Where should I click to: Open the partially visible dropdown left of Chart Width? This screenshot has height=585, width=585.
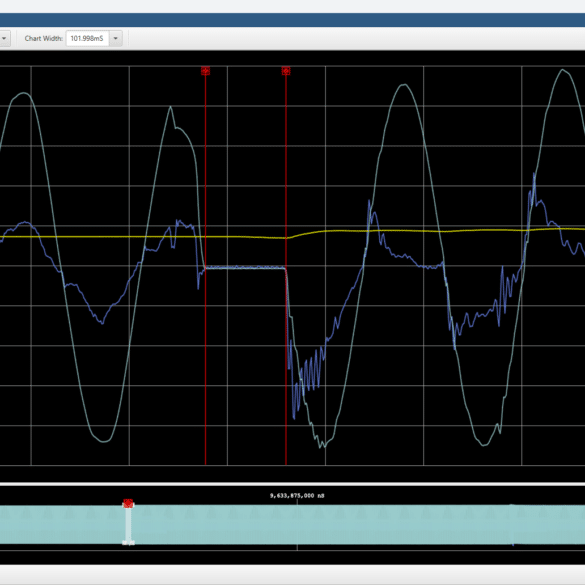[4, 38]
